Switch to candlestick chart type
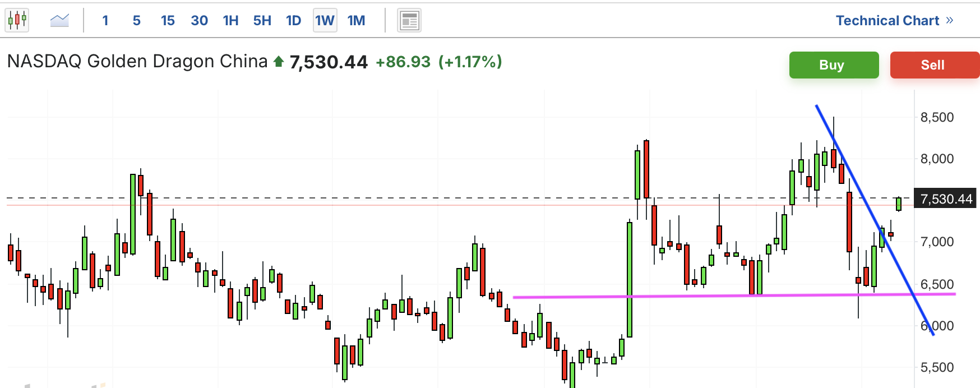Viewport: 980px width, 388px height. coord(17,20)
